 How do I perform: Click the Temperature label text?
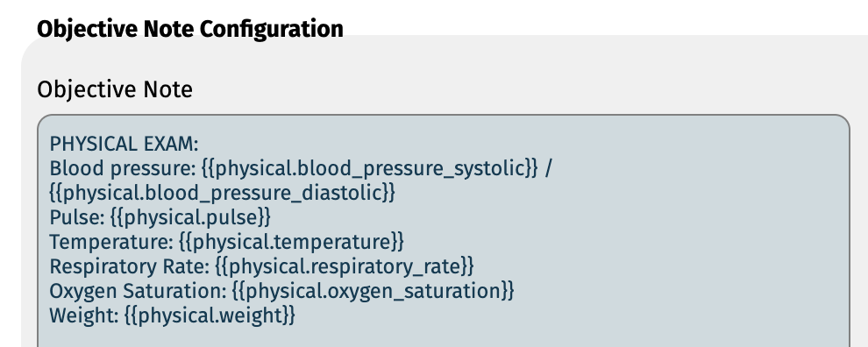112,242
